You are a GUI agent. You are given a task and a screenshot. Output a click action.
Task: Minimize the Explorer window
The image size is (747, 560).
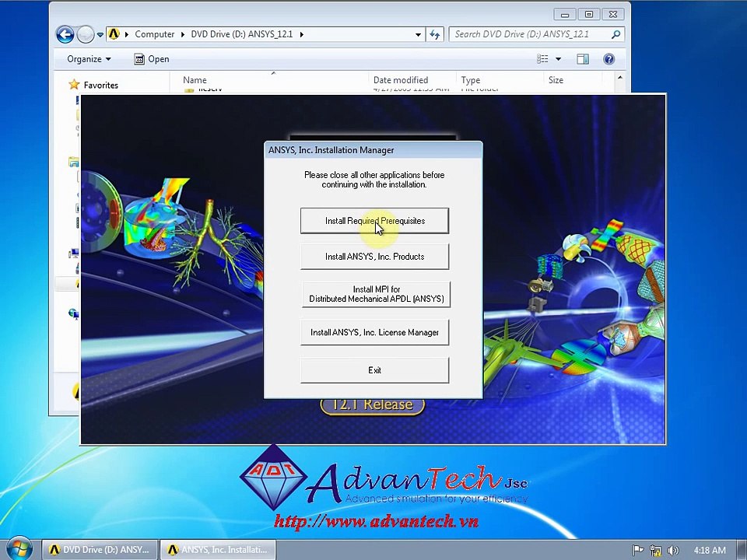tap(565, 14)
